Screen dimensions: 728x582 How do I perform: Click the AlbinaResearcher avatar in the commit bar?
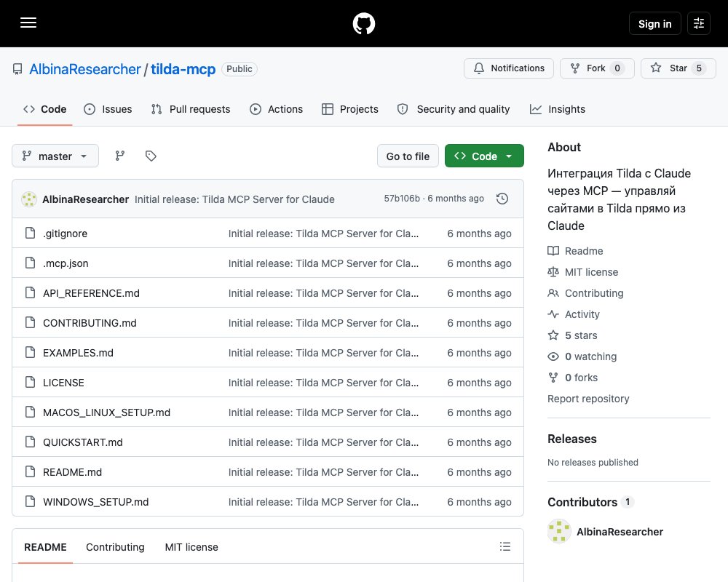(29, 199)
